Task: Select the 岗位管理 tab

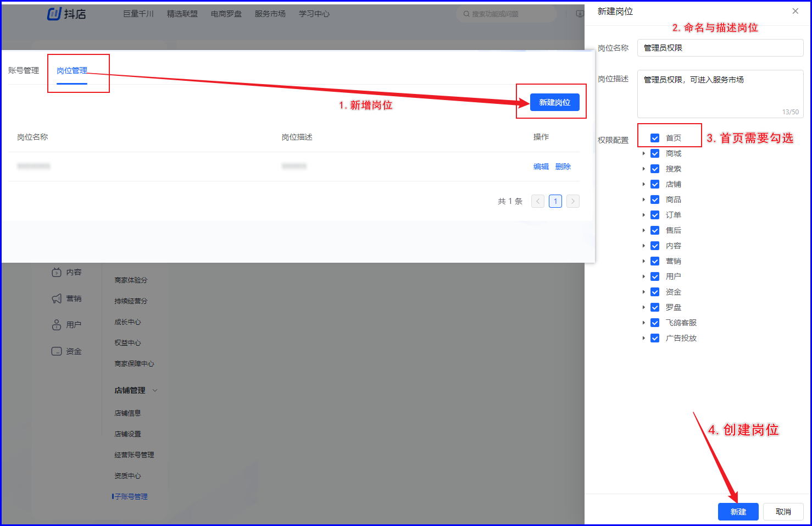Action: click(x=72, y=70)
